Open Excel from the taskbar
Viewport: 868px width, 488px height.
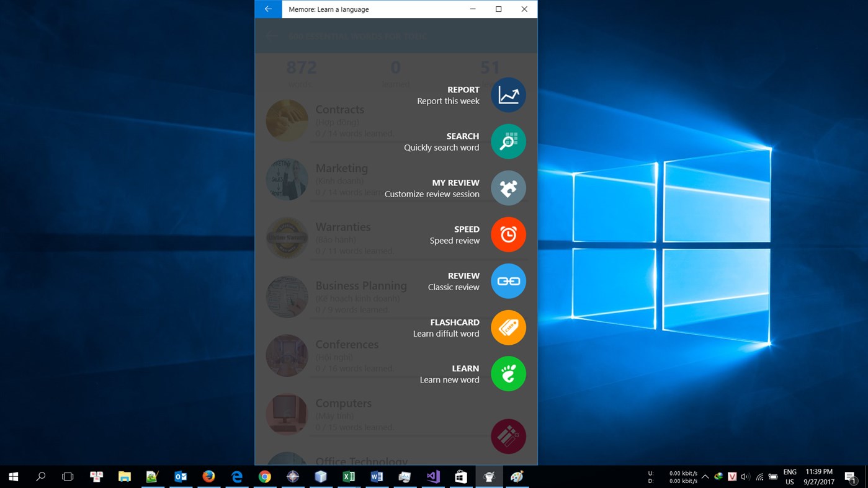[349, 476]
